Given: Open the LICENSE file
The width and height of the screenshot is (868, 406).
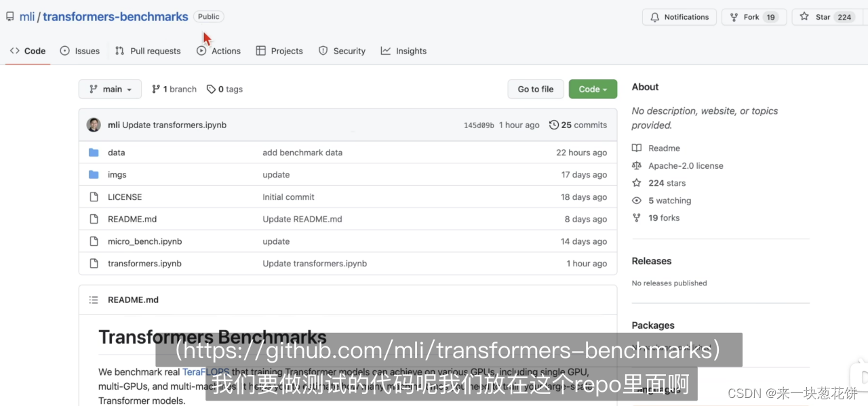Looking at the screenshot, I should pyautogui.click(x=125, y=197).
